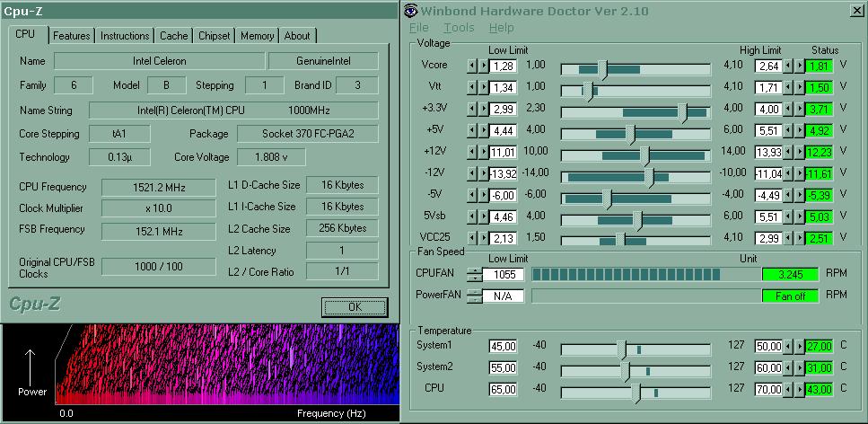Decrease +3.3V high limit with left arrow

(788, 110)
